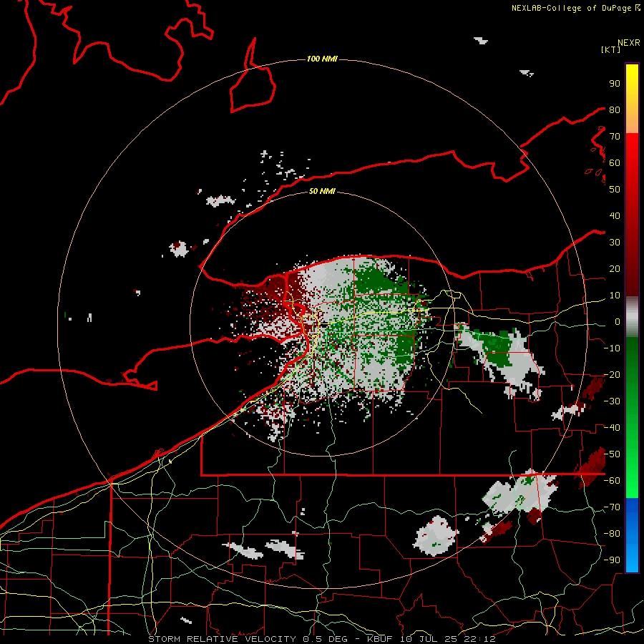Click the positive 40 knot scale label

click(x=615, y=216)
